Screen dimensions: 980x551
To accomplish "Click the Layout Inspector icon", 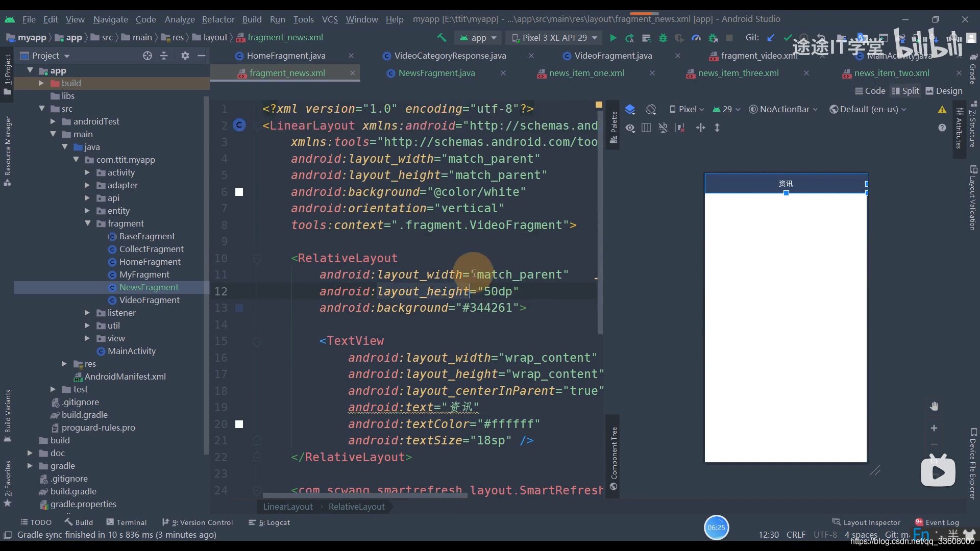I will [835, 522].
